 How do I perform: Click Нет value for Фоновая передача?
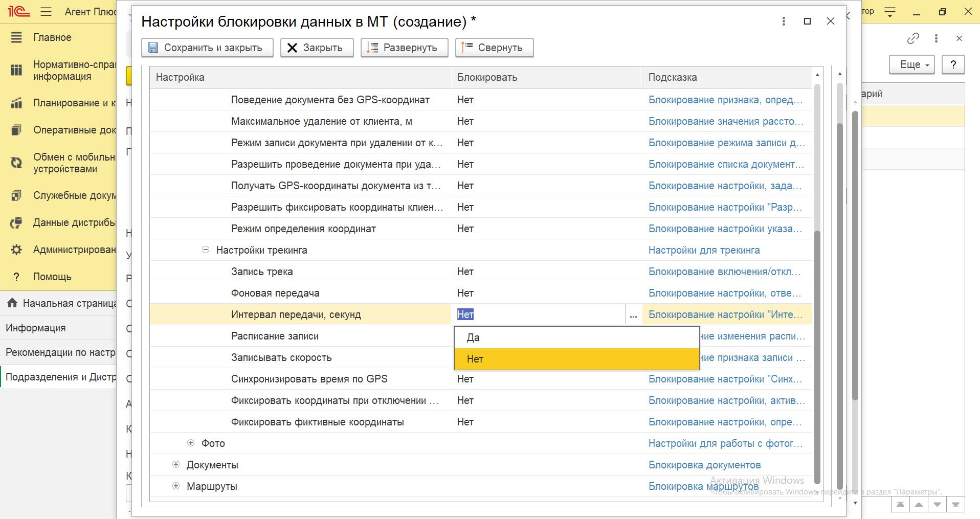[x=465, y=293]
